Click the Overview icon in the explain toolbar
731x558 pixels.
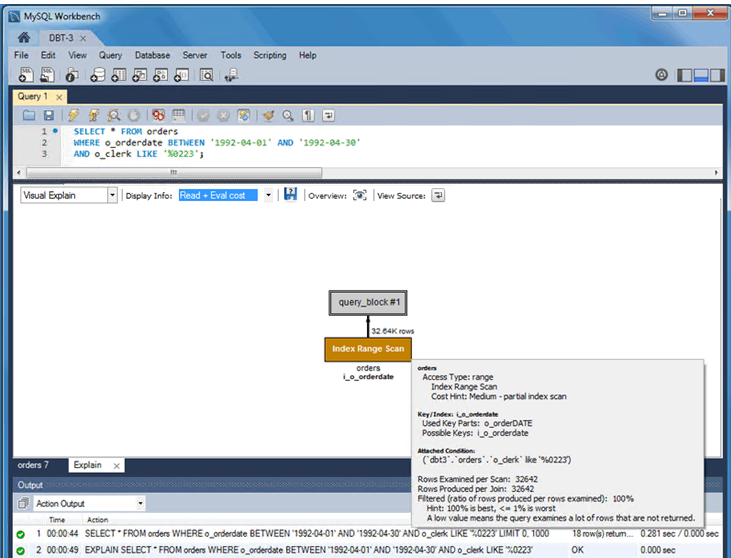pos(359,196)
